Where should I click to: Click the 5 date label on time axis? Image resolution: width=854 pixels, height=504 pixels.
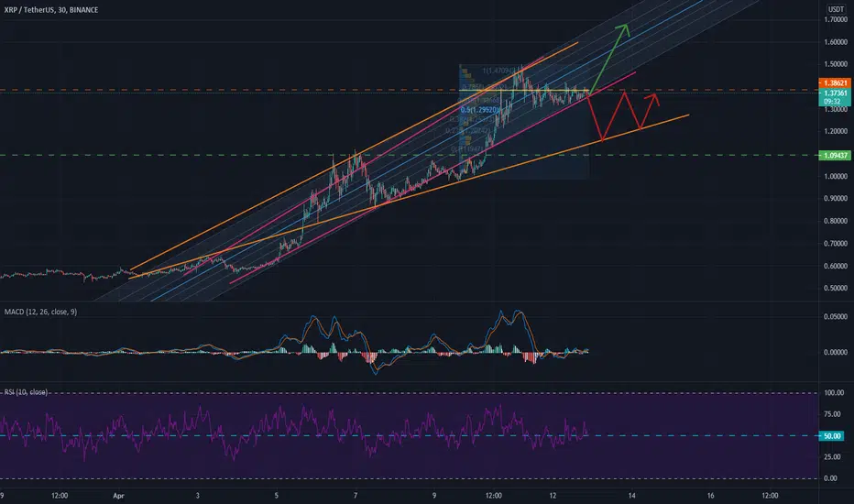(276, 496)
